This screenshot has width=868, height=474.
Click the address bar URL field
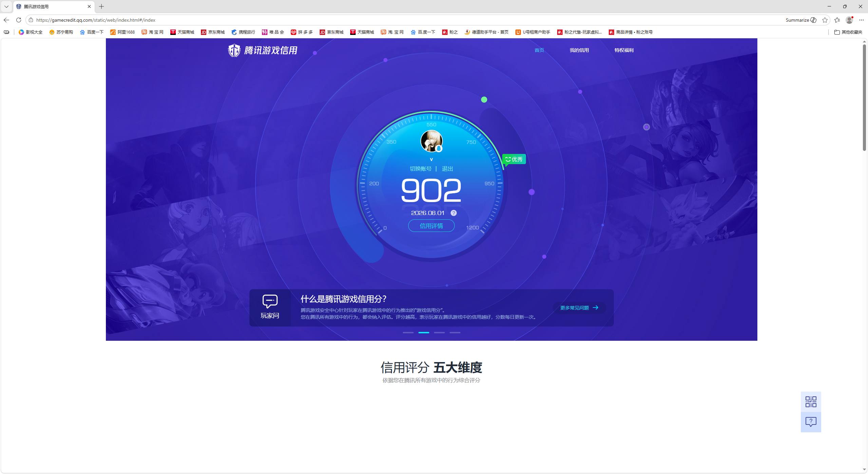tap(407, 20)
